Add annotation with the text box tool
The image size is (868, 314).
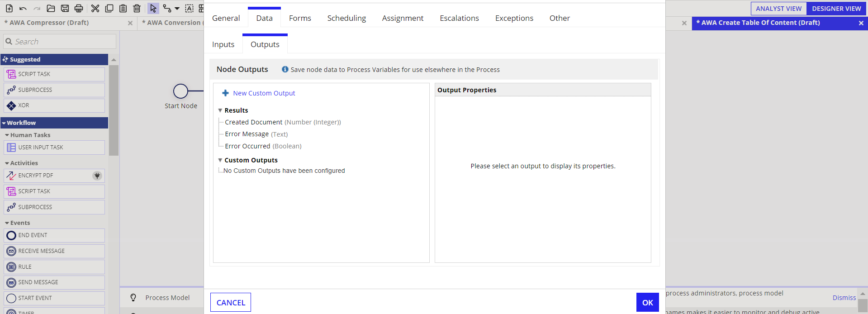(189, 8)
